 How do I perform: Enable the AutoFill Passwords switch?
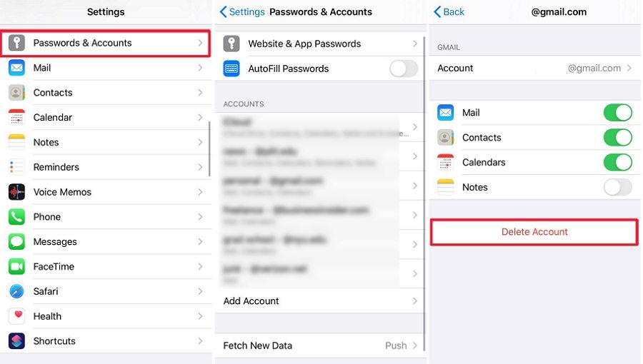tap(404, 69)
